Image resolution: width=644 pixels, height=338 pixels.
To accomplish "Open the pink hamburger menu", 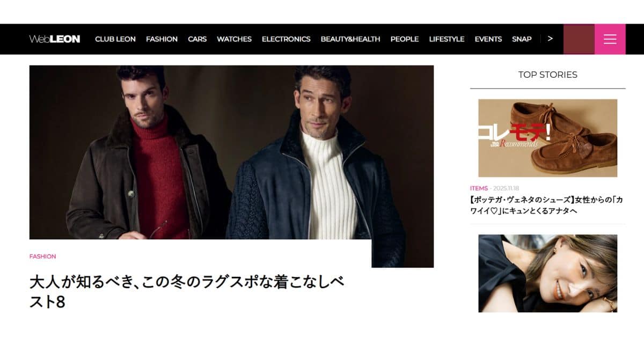I will tap(610, 39).
